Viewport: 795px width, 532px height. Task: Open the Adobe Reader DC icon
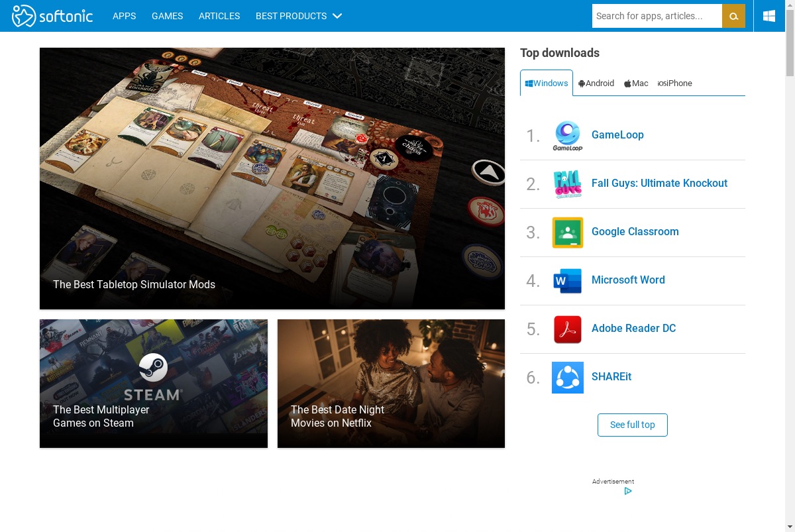coord(568,329)
